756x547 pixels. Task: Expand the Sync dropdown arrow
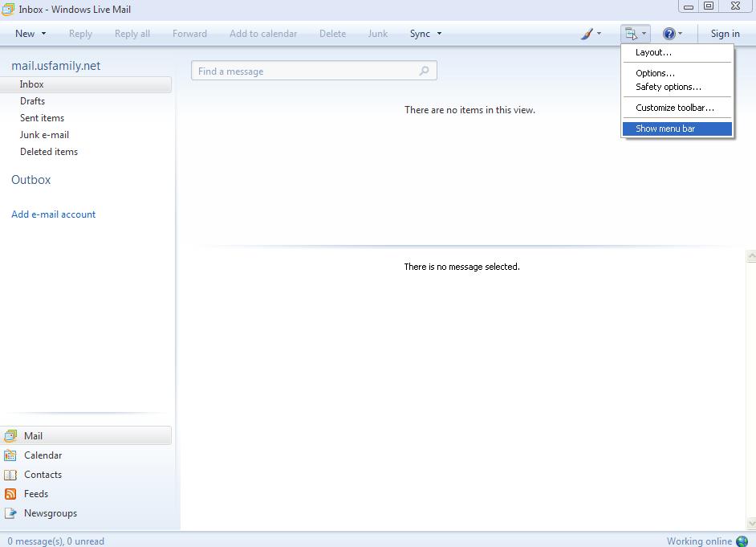tap(439, 34)
